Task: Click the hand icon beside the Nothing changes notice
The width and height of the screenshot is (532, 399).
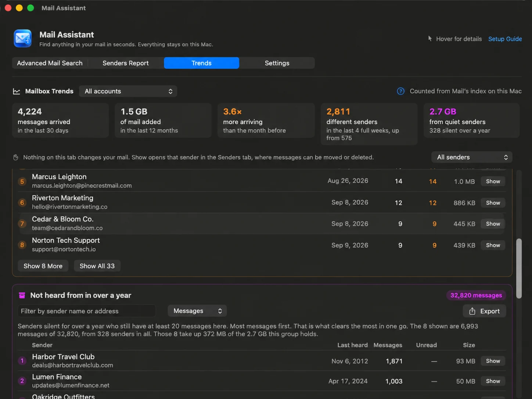Action: click(x=16, y=157)
